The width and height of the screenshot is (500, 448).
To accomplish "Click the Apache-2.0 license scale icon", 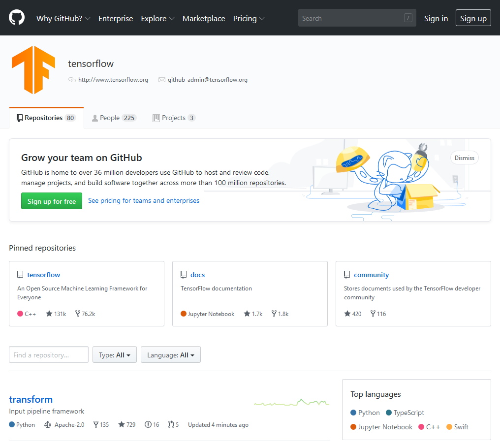I will (x=48, y=425).
